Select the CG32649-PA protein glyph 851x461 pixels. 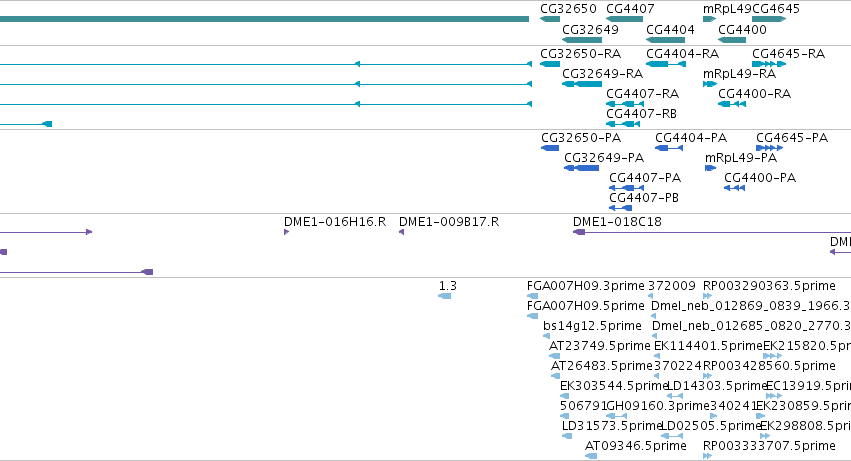click(581, 168)
